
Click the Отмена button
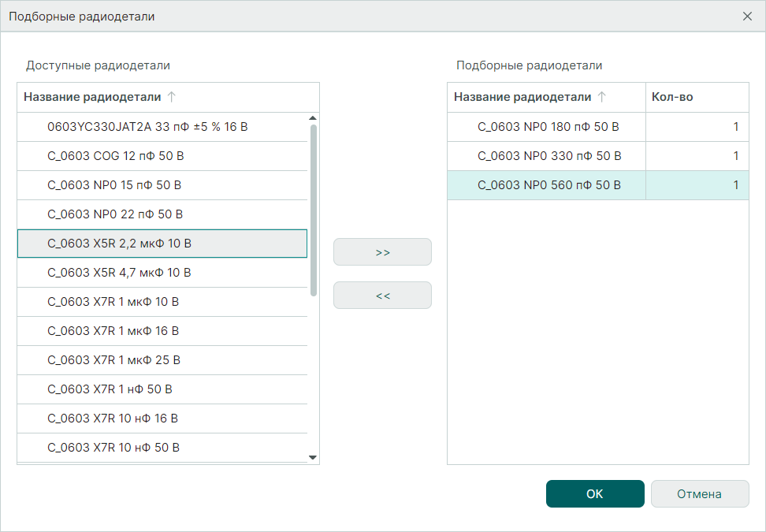pos(699,494)
